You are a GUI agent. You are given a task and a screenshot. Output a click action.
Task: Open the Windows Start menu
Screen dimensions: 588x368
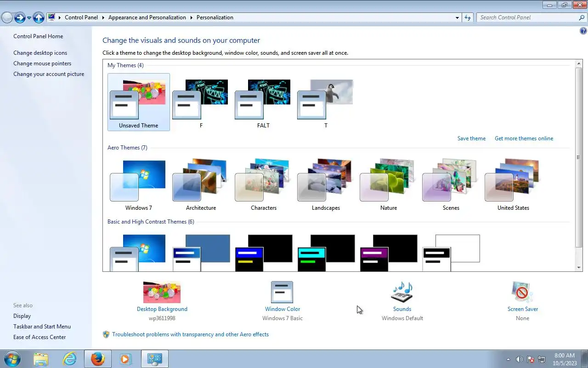[x=12, y=359]
